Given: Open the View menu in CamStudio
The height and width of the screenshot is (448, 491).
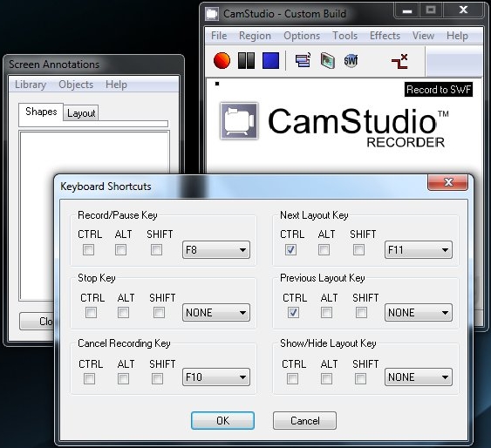Looking at the screenshot, I should 423,36.
